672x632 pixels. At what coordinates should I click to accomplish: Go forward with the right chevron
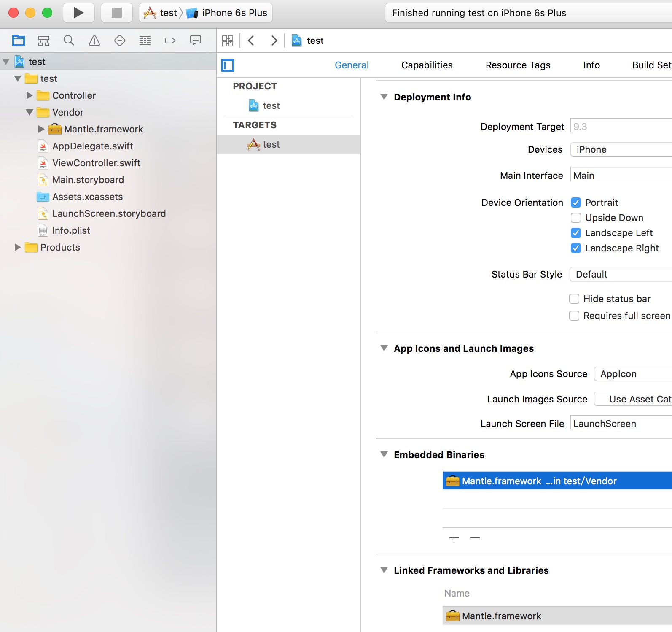[x=274, y=41]
